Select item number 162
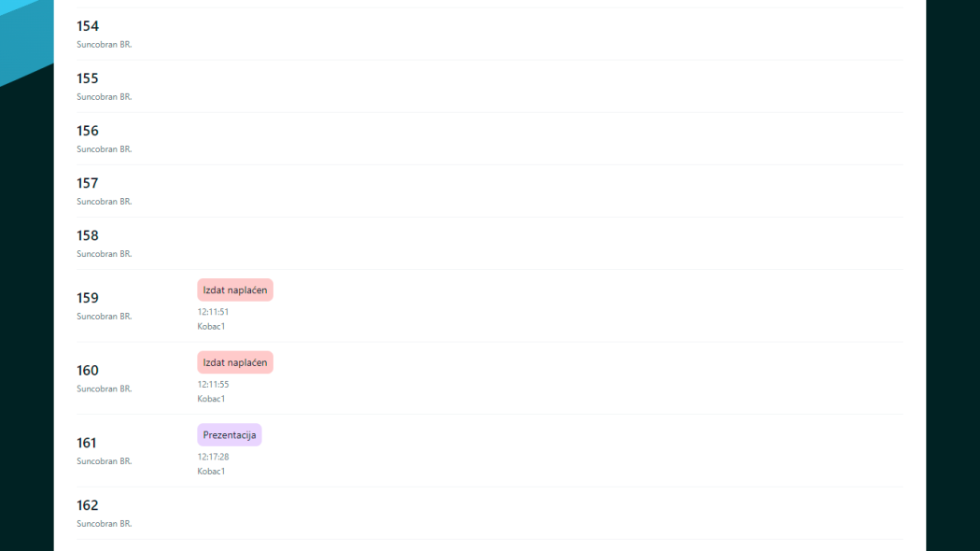 coord(88,505)
